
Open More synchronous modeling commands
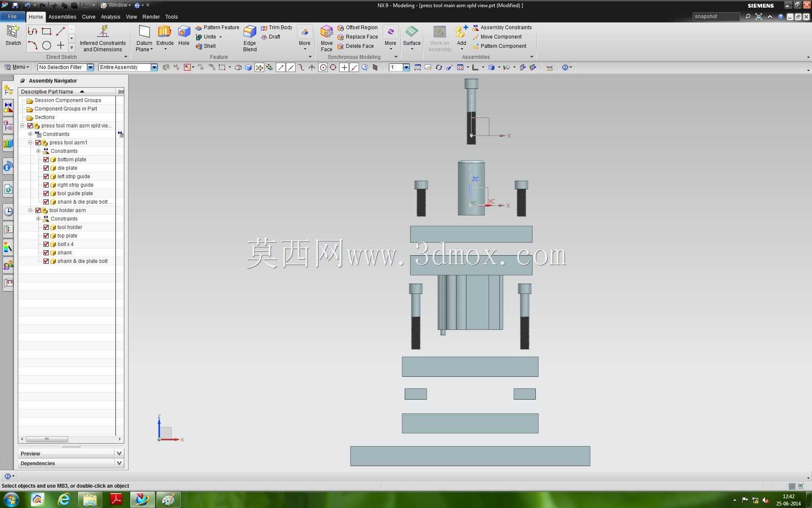(x=390, y=38)
